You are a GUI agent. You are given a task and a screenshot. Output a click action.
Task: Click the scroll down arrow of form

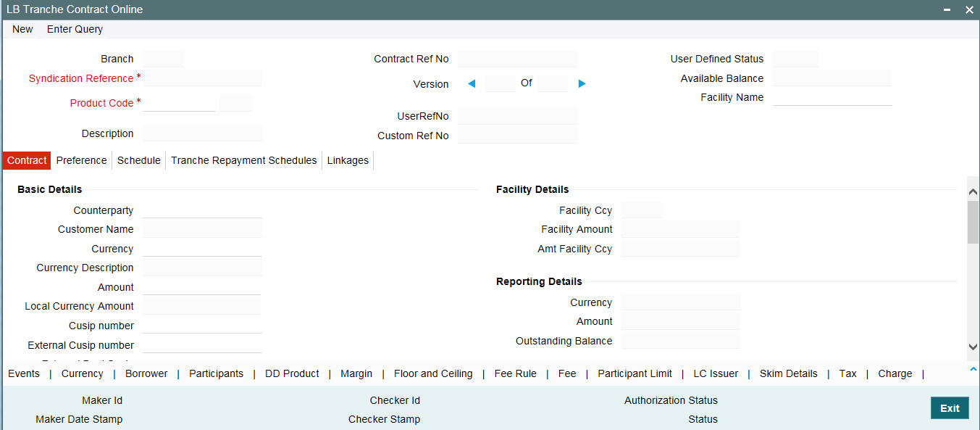(973, 347)
